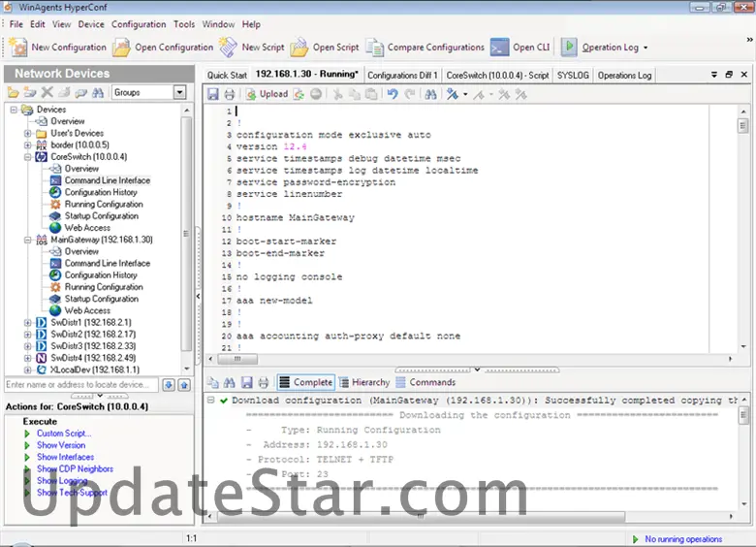
Task: Click the Save floppy icon in log toolbar
Action: (x=247, y=382)
